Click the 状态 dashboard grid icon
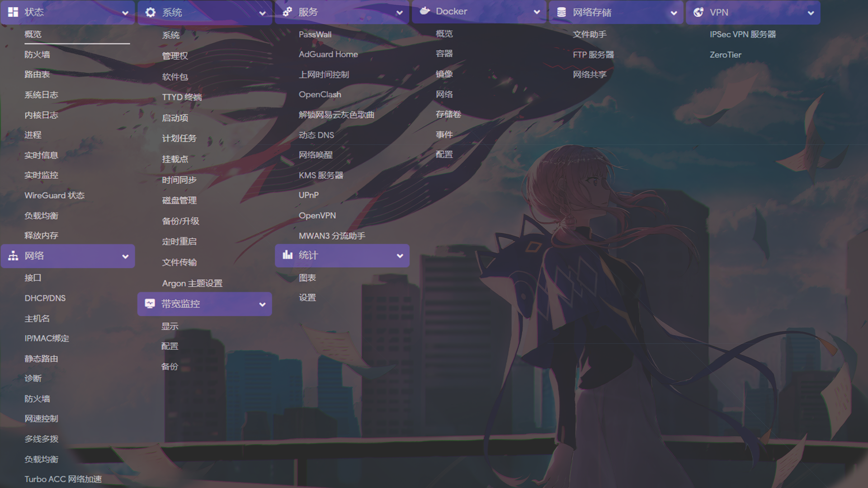The height and width of the screenshot is (488, 868). [13, 12]
